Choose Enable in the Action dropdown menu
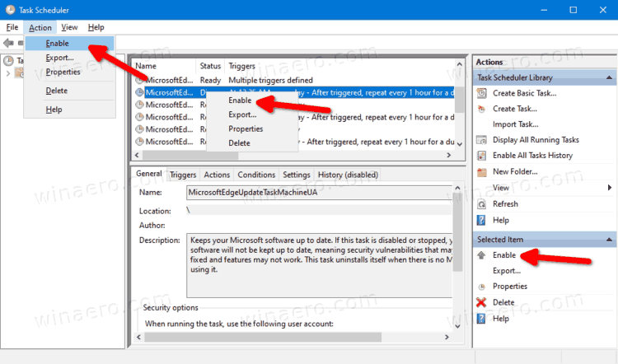 70,44
